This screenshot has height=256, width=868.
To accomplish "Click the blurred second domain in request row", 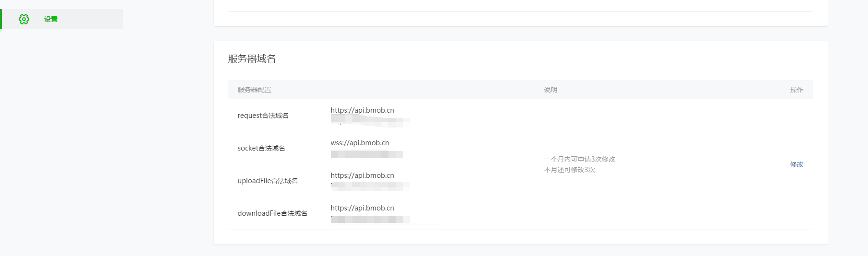I will pos(370,122).
